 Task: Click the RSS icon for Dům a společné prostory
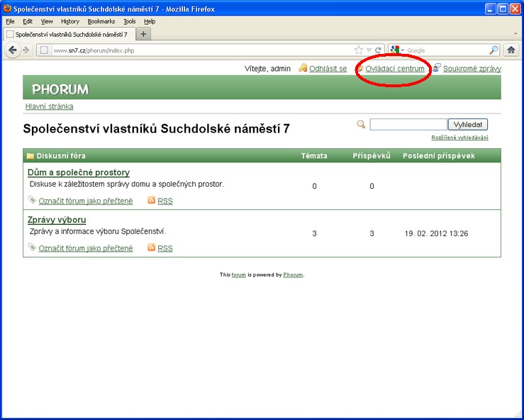click(151, 201)
